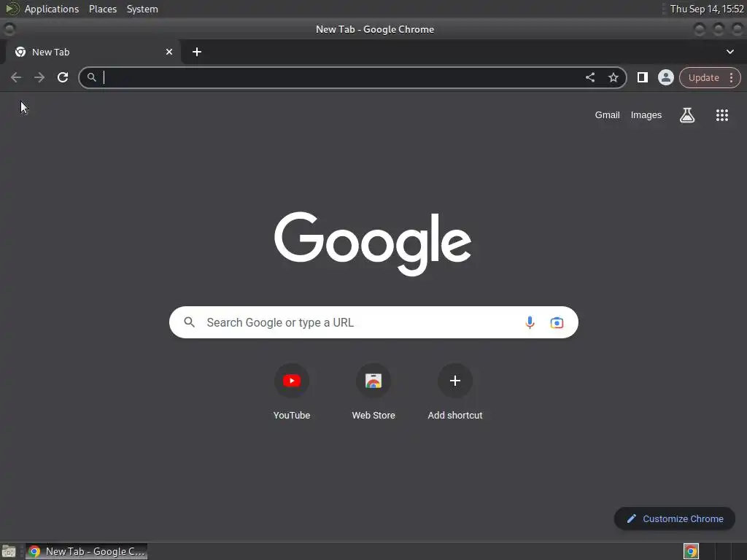Viewport: 747px width, 560px height.
Task: Select the New Tab tab
Action: [93, 52]
